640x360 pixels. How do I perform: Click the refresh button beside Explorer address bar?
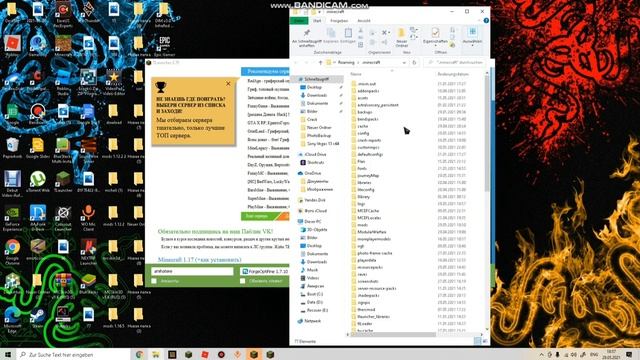tap(414, 62)
